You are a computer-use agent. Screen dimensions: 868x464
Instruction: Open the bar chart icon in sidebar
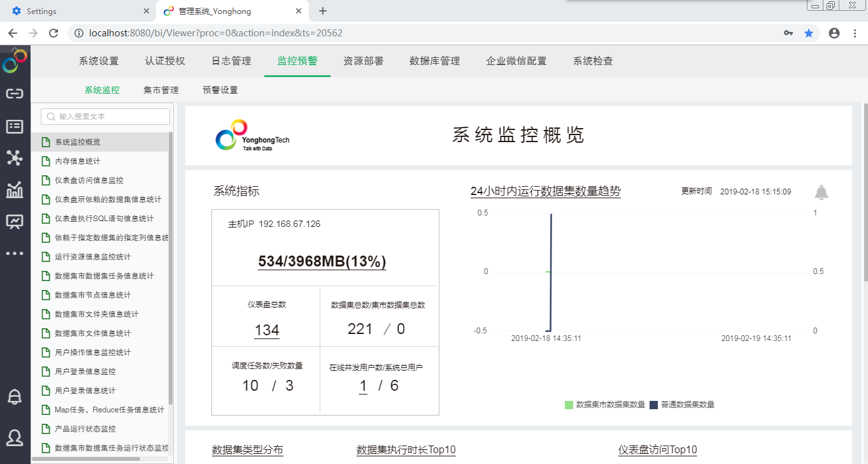pyautogui.click(x=14, y=189)
